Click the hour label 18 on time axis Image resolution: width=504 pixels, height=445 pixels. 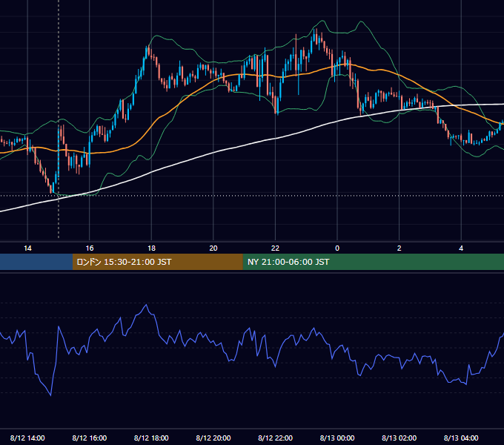pyautogui.click(x=151, y=248)
